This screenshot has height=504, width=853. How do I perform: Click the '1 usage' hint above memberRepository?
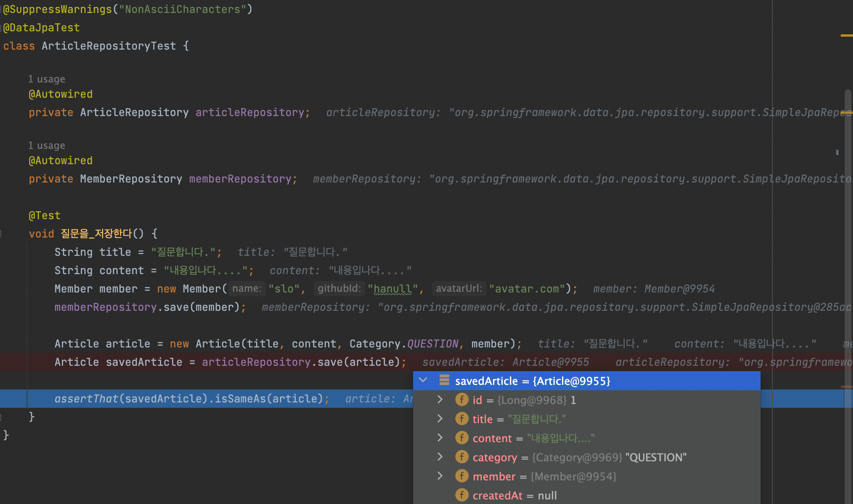click(x=47, y=146)
